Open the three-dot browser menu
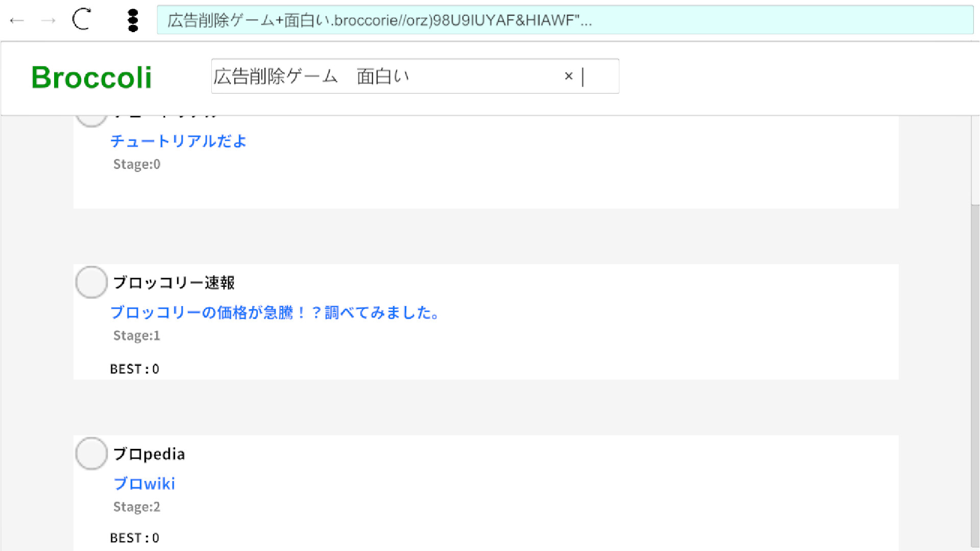 (x=133, y=20)
